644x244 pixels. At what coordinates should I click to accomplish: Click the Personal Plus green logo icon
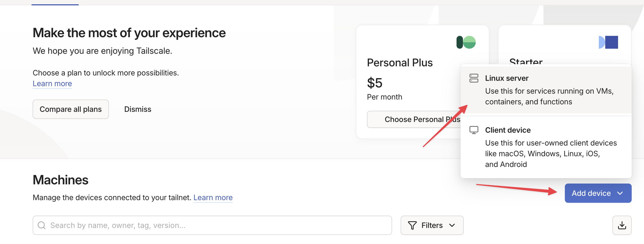point(466,42)
